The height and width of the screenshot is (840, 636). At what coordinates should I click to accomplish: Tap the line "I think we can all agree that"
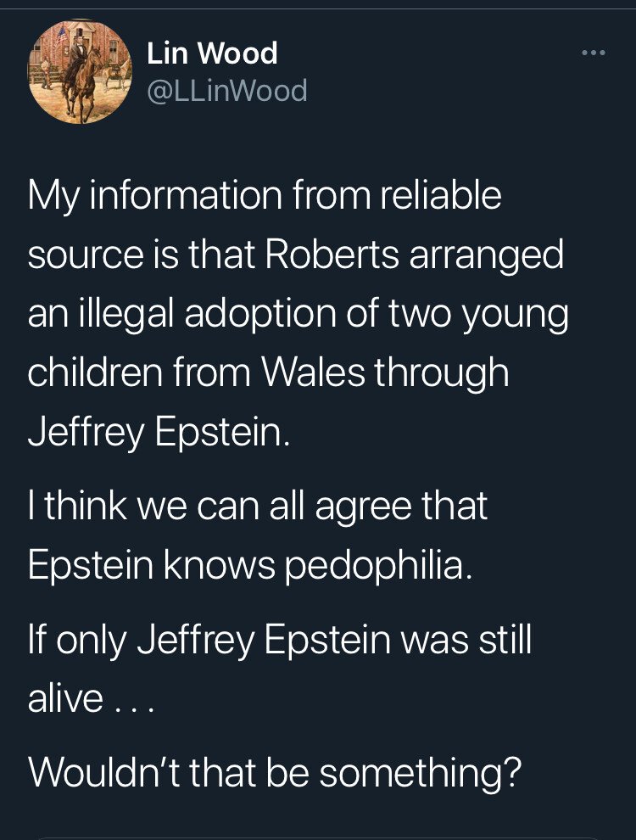pos(258,507)
